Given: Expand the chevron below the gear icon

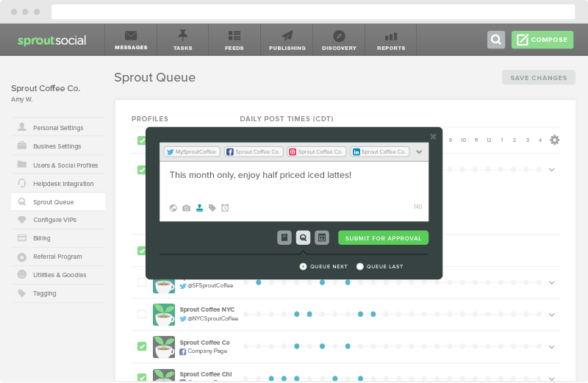Looking at the screenshot, I should [552, 170].
